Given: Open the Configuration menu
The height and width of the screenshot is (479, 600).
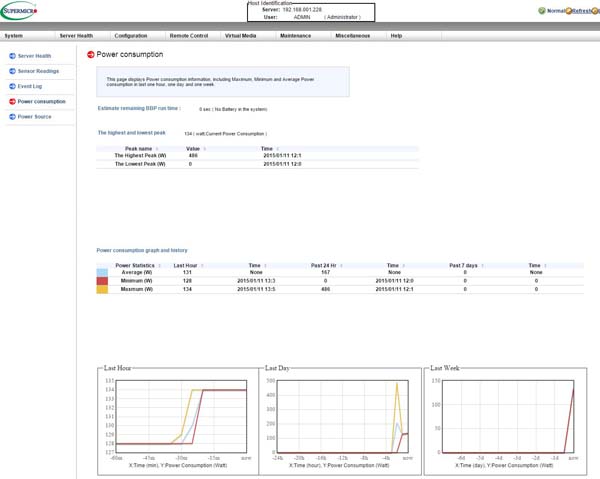Looking at the screenshot, I should (x=130, y=35).
